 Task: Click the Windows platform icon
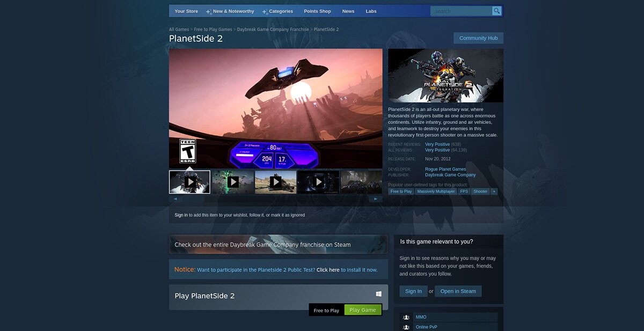point(378,294)
